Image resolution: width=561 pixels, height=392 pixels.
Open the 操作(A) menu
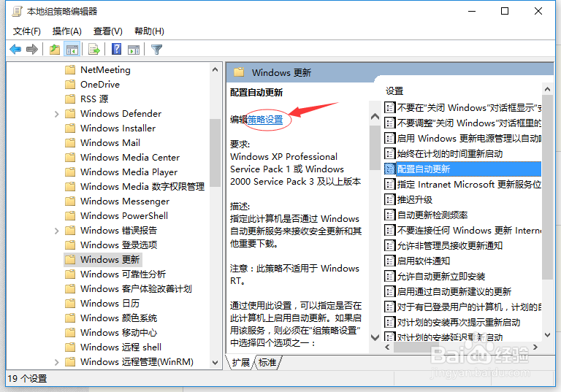coord(67,31)
